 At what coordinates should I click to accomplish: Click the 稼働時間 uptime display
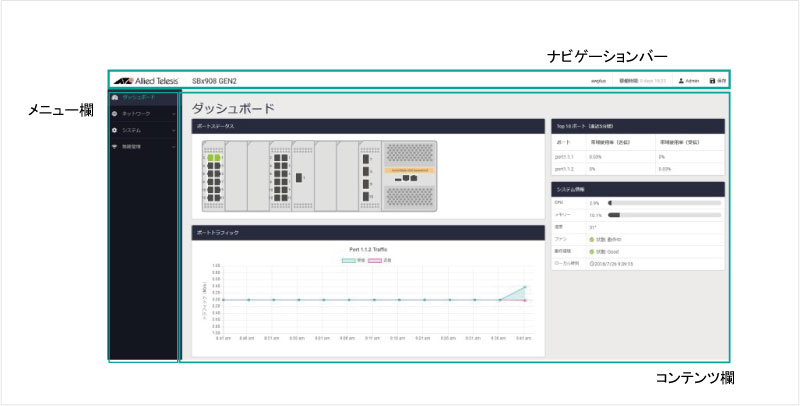pyautogui.click(x=642, y=81)
